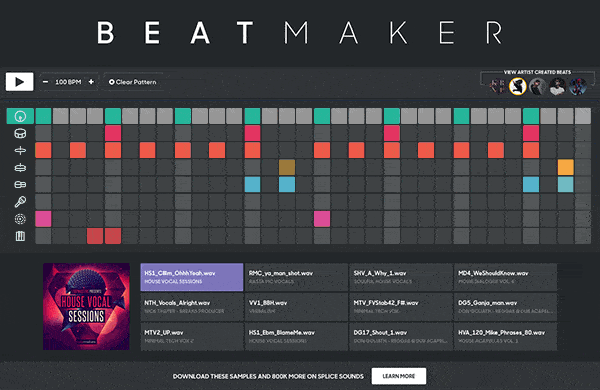Select the kick drum track icon
Image resolution: width=600 pixels, height=390 pixels.
20,116
